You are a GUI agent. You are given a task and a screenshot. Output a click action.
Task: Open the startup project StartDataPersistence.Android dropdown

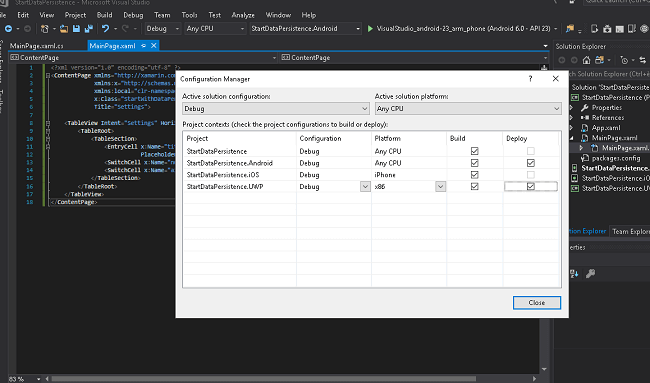[x=306, y=29]
